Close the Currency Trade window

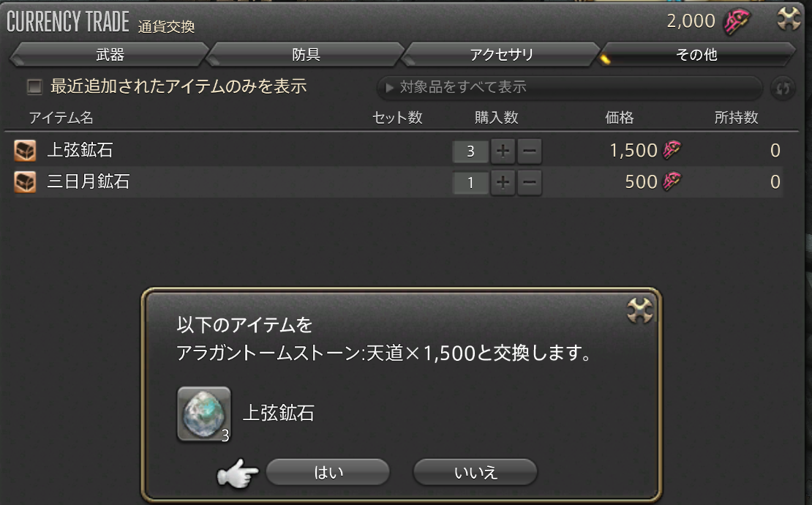[789, 19]
